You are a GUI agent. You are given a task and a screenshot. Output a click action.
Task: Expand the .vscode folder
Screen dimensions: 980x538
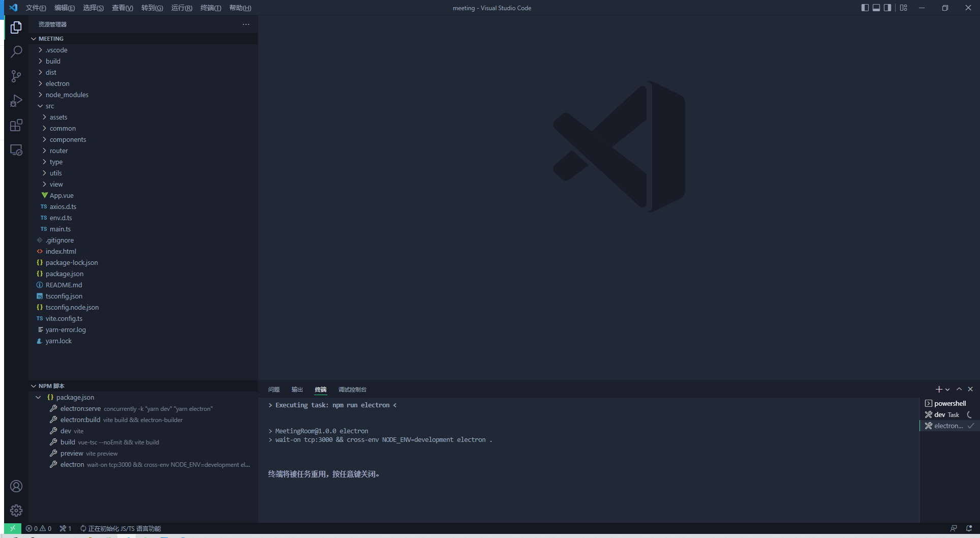click(x=143, y=50)
